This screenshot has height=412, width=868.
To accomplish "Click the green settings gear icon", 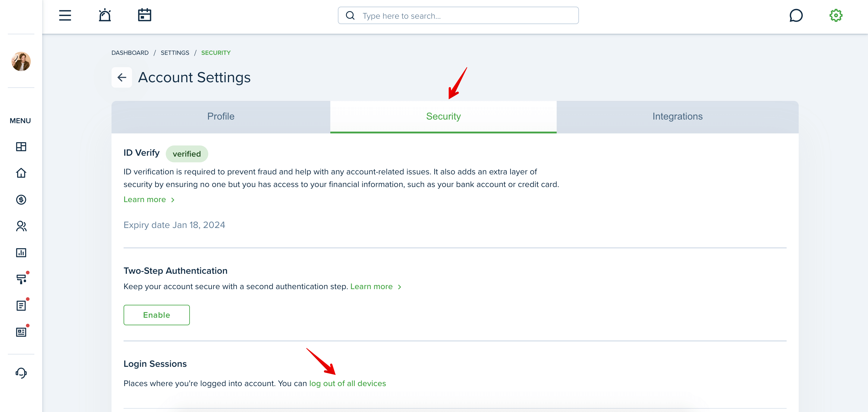I will (836, 15).
